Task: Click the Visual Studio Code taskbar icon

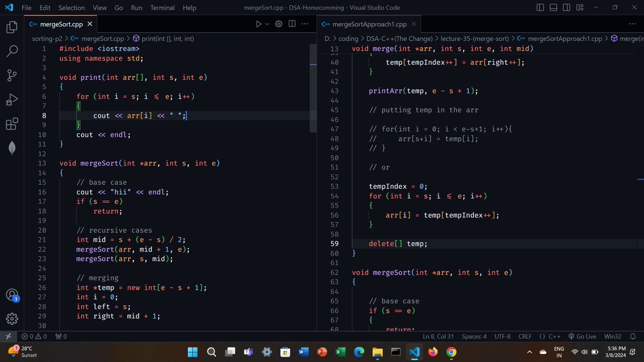Action: pyautogui.click(x=414, y=352)
